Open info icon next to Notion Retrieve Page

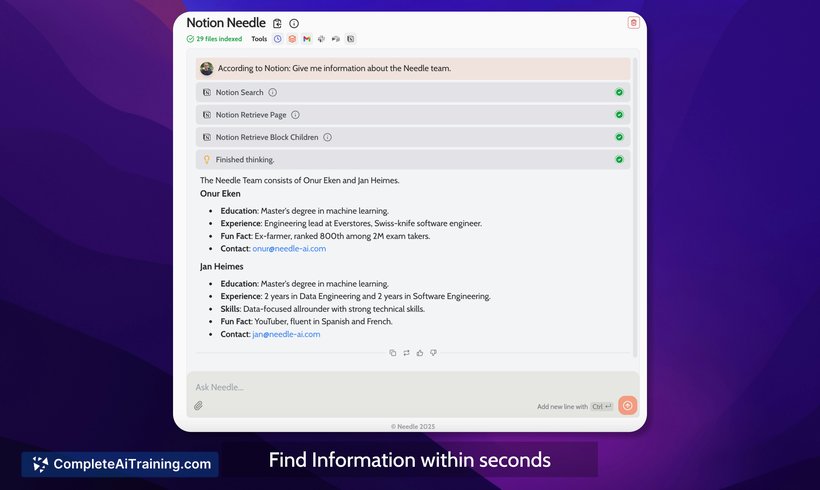295,115
